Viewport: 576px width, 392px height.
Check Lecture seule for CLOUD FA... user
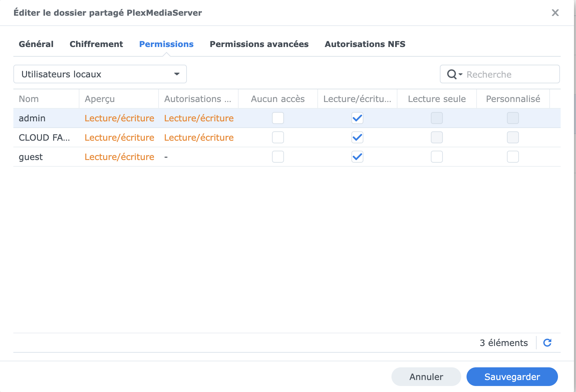pyautogui.click(x=437, y=137)
